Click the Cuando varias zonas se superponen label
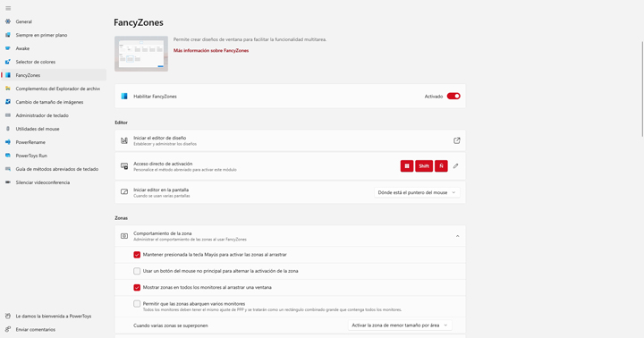The image size is (644, 338). pyautogui.click(x=171, y=325)
